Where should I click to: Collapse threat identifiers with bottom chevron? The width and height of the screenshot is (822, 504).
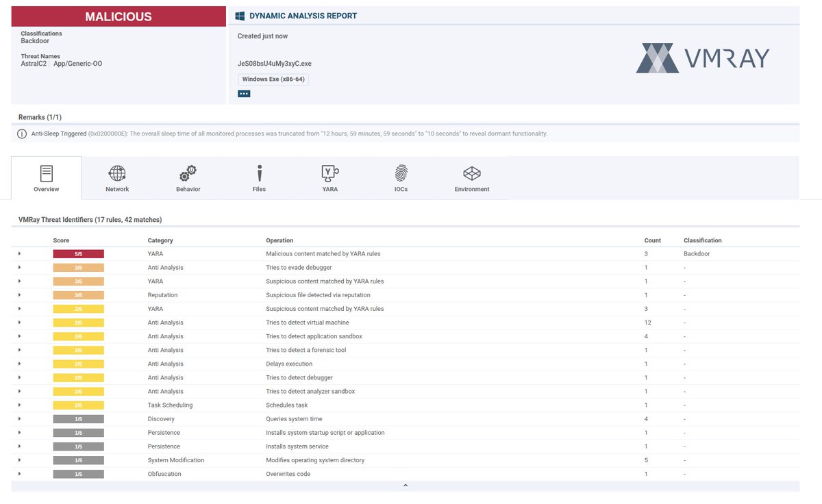(405, 486)
